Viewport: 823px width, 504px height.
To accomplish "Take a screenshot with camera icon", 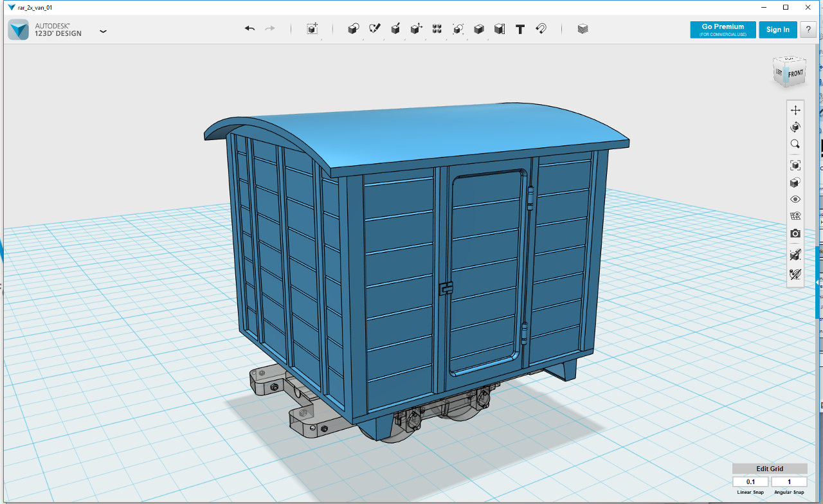I will (795, 233).
